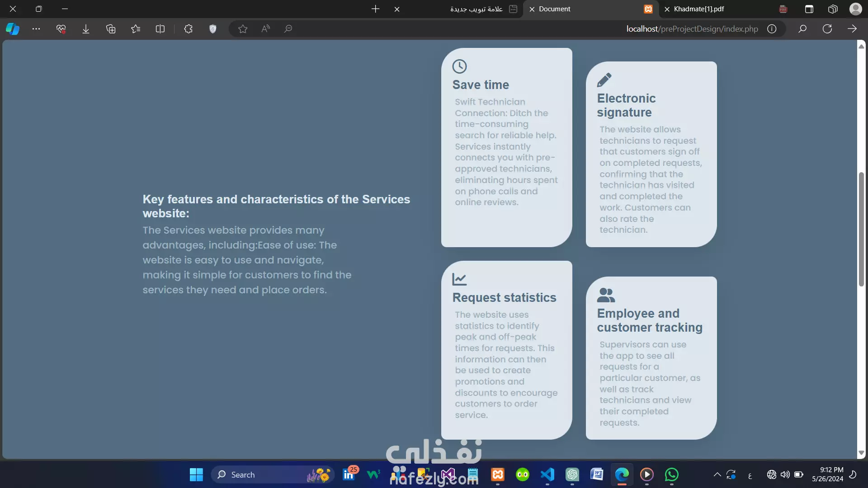
Task: Add page to favorites with star icon
Action: pos(243,29)
